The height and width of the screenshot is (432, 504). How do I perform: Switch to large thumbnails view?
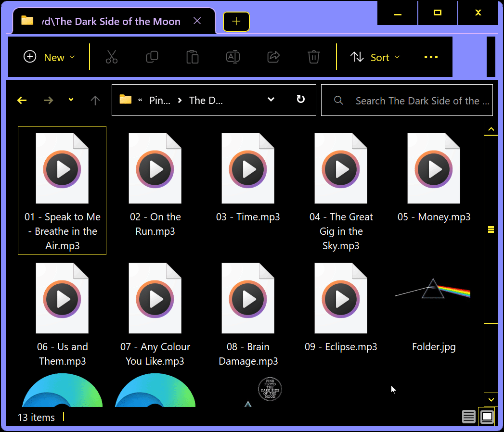(487, 417)
